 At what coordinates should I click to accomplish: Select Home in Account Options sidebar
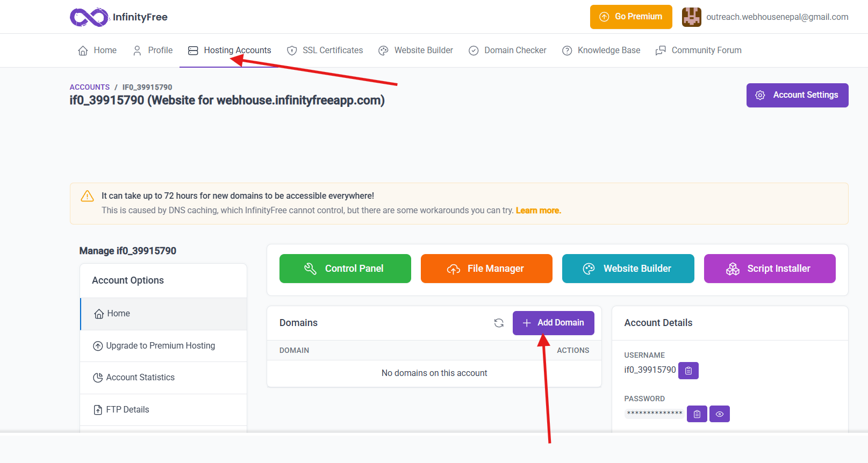[163, 314]
